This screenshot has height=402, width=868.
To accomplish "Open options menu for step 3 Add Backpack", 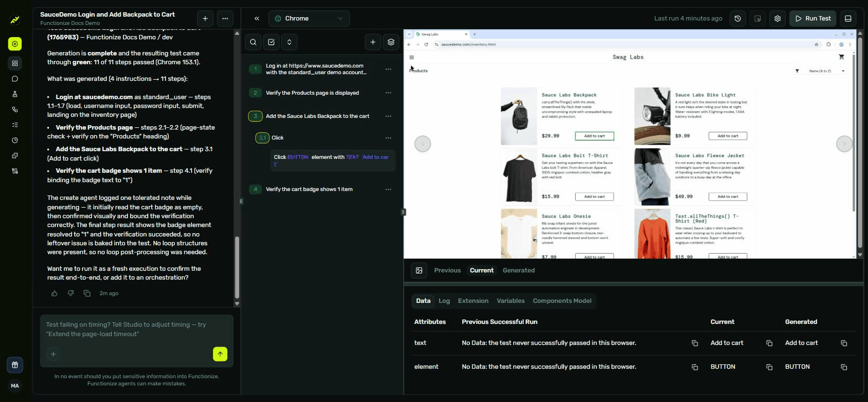I will [x=388, y=116].
